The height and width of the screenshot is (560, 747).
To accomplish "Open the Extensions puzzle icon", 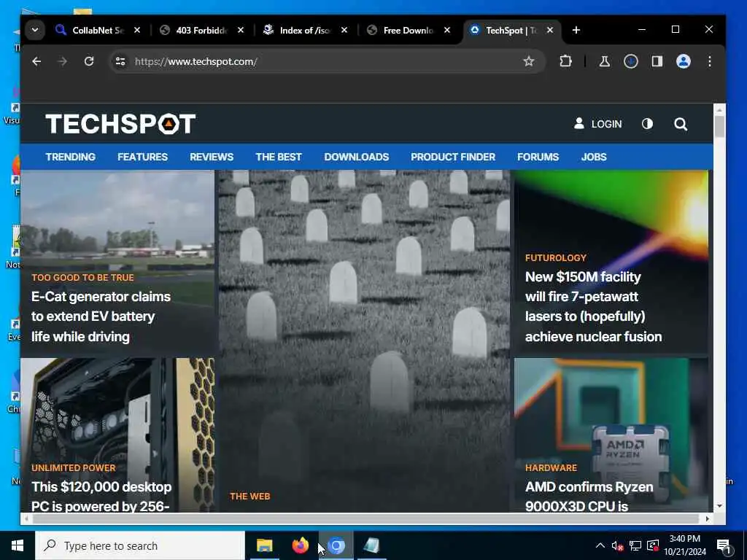I will coord(565,61).
